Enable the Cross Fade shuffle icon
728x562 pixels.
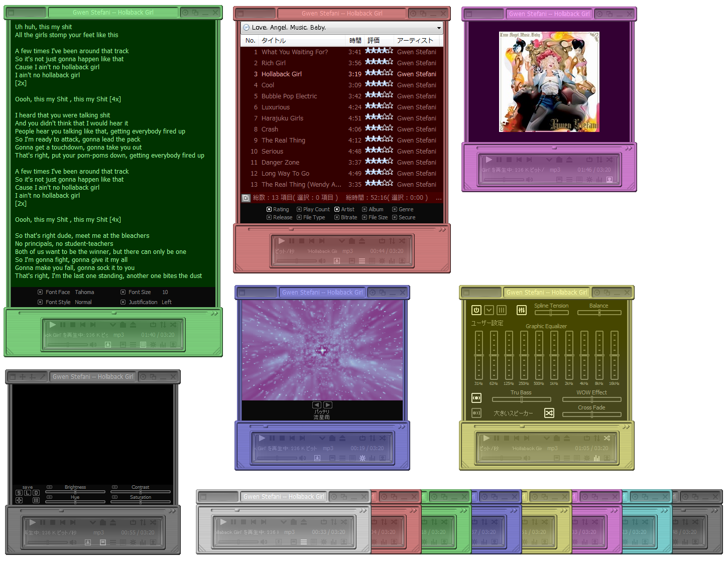point(549,413)
